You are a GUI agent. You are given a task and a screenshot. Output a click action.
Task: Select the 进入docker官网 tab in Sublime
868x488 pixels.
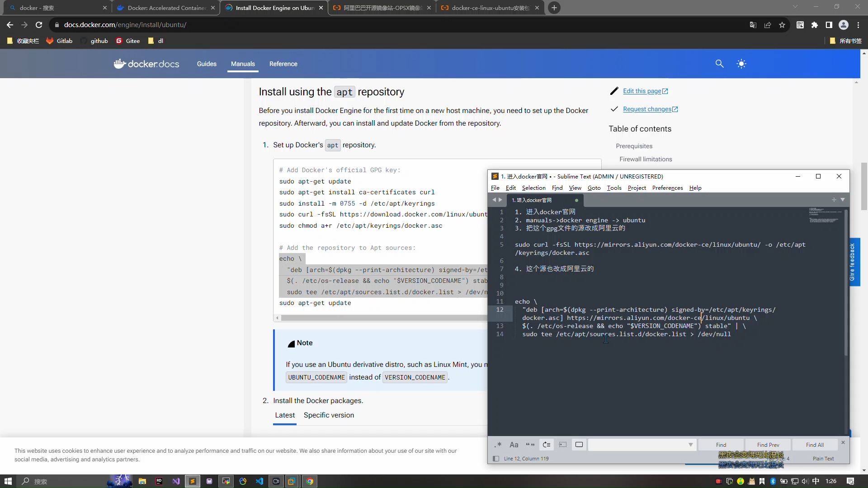(544, 200)
